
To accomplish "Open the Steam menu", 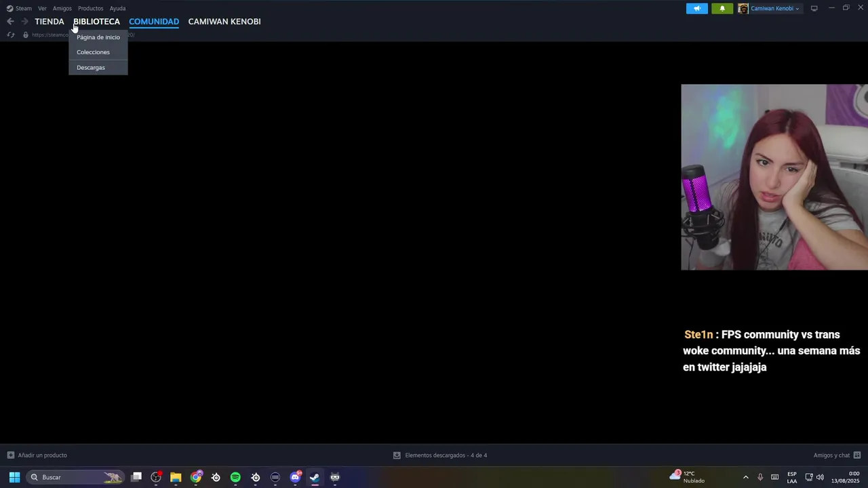I will 19,8.
